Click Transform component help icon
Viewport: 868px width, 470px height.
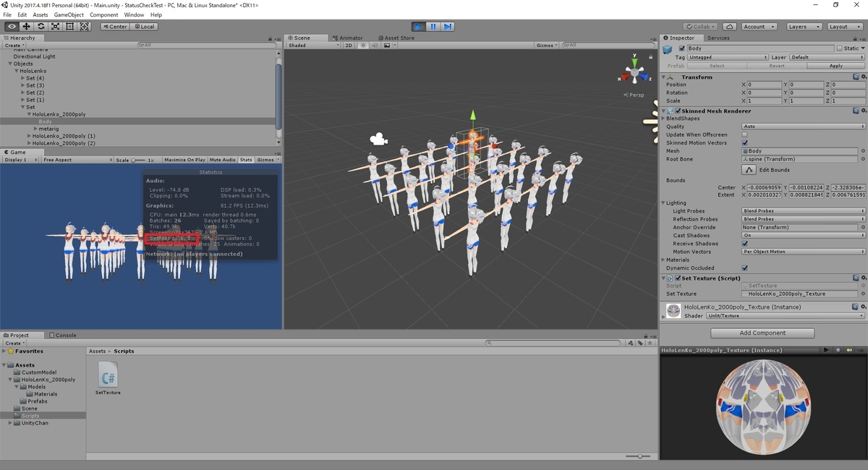(x=855, y=77)
